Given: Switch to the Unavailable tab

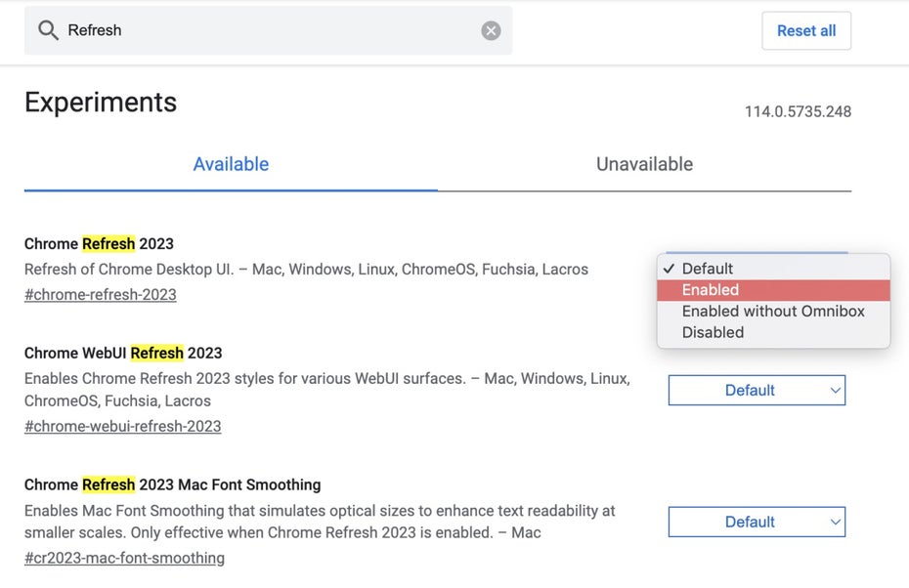Looking at the screenshot, I should point(645,164).
